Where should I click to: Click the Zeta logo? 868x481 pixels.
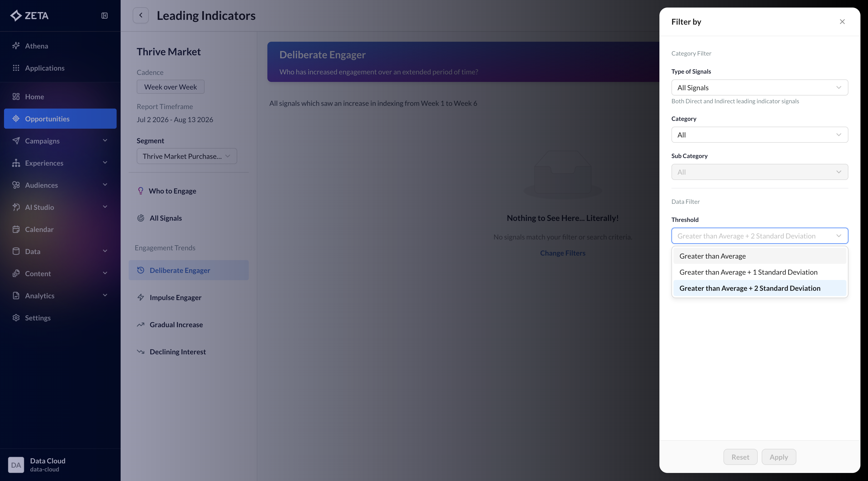tap(29, 16)
